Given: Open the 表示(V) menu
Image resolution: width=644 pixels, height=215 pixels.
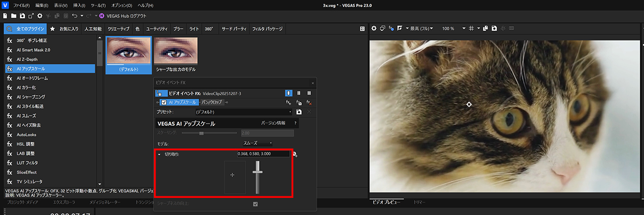Looking at the screenshot, I should click(x=62, y=5).
